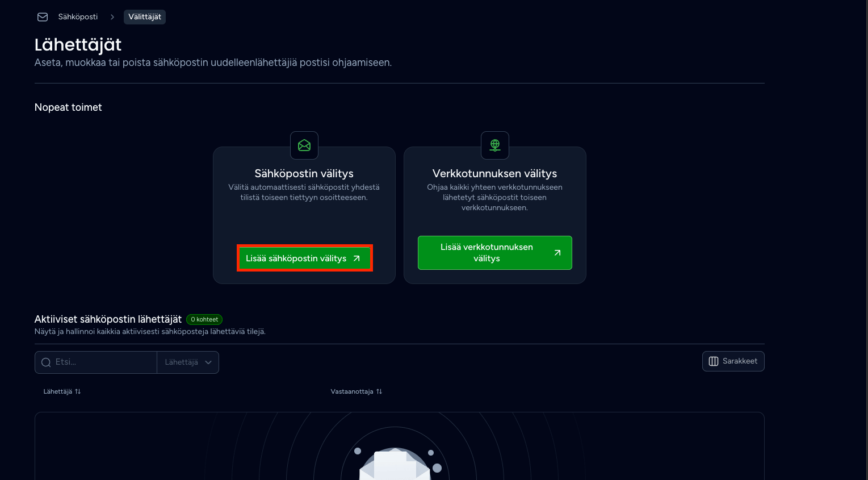Click the magnifier icon in search field

(46, 362)
